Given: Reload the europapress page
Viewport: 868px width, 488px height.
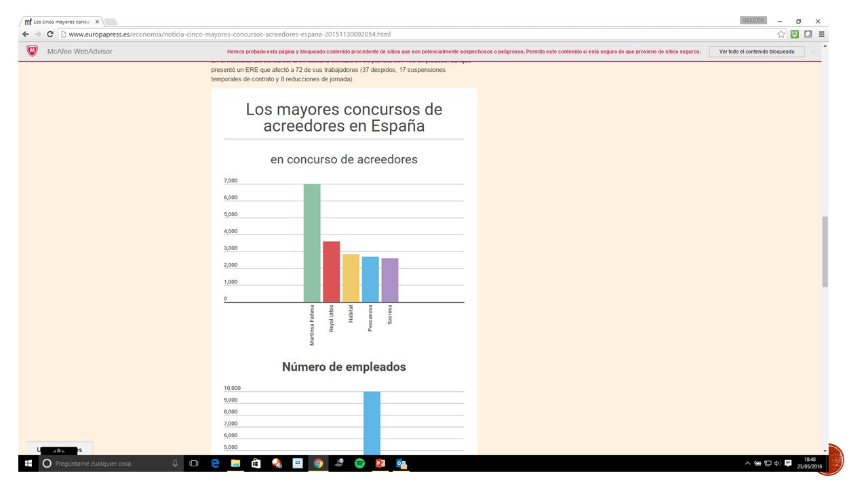Looking at the screenshot, I should point(50,35).
